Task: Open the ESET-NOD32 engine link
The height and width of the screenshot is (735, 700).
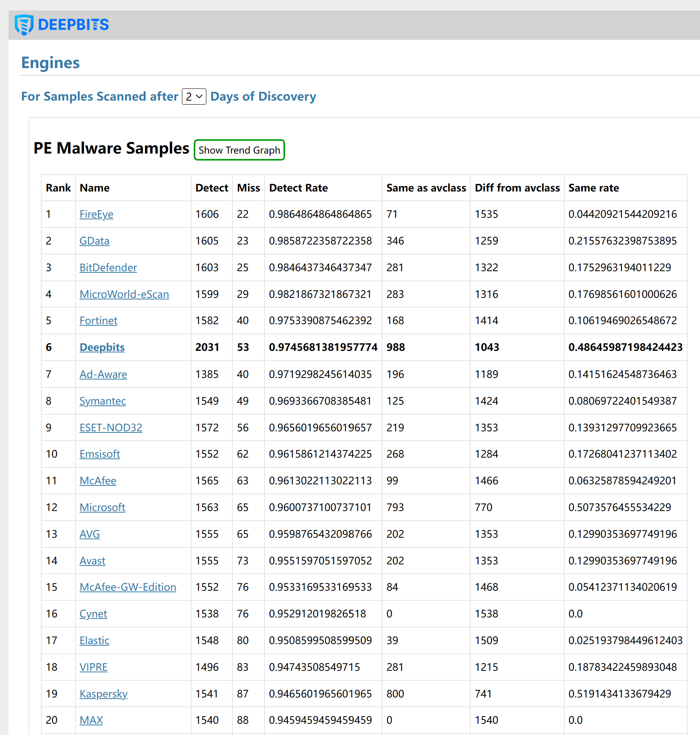Action: click(x=111, y=427)
